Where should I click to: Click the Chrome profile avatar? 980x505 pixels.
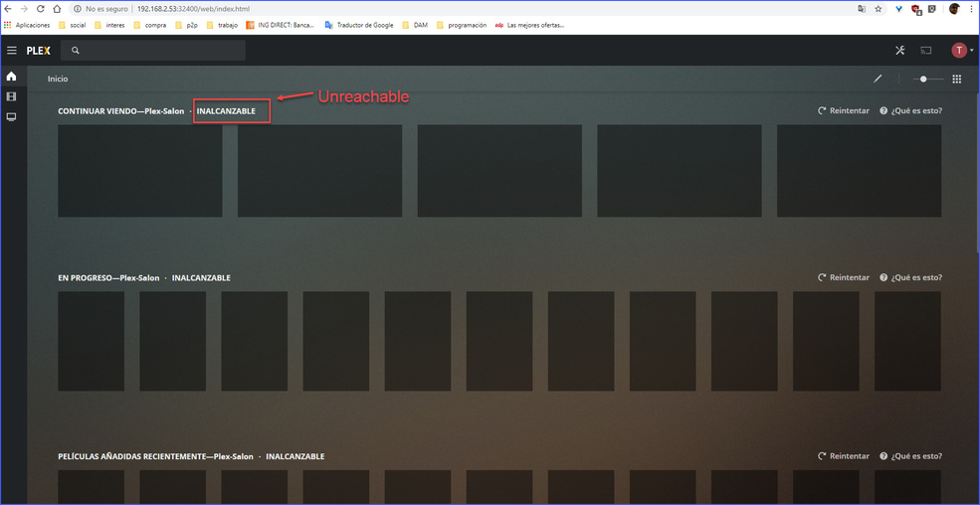(954, 9)
